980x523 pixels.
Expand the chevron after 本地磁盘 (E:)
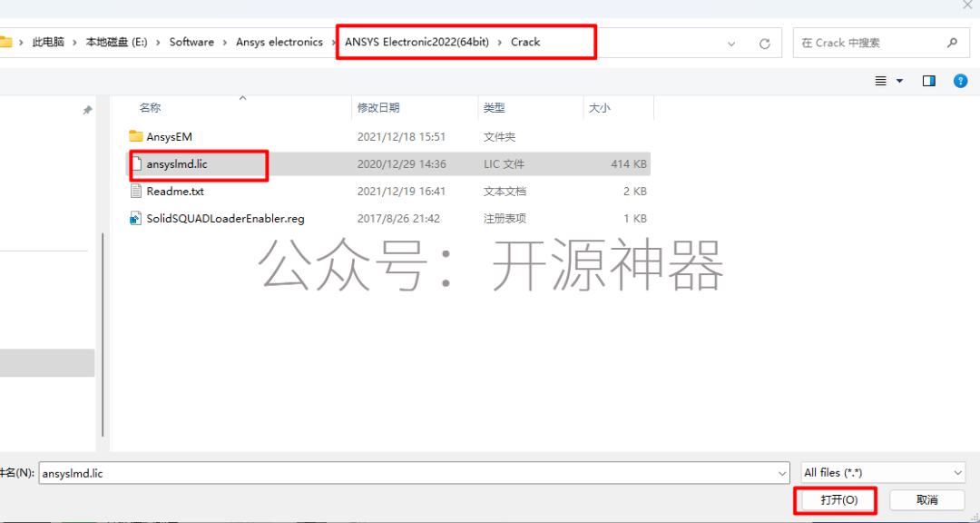[159, 43]
